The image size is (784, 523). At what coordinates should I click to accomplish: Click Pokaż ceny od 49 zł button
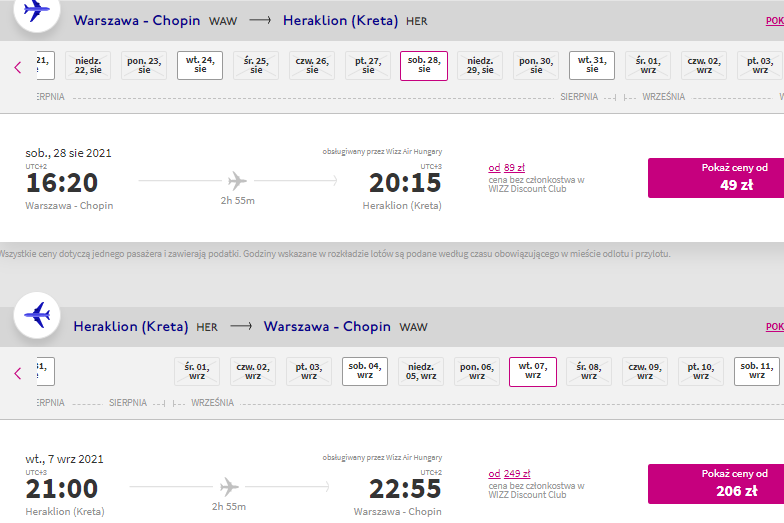pos(716,178)
